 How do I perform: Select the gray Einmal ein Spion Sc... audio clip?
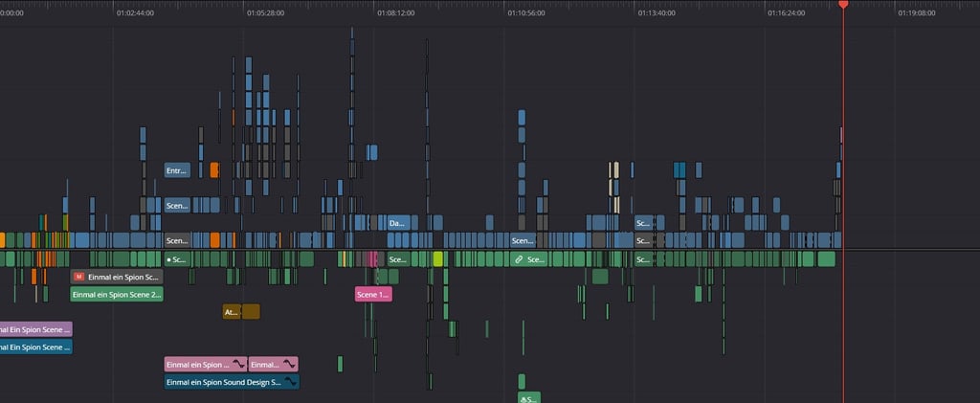117,277
